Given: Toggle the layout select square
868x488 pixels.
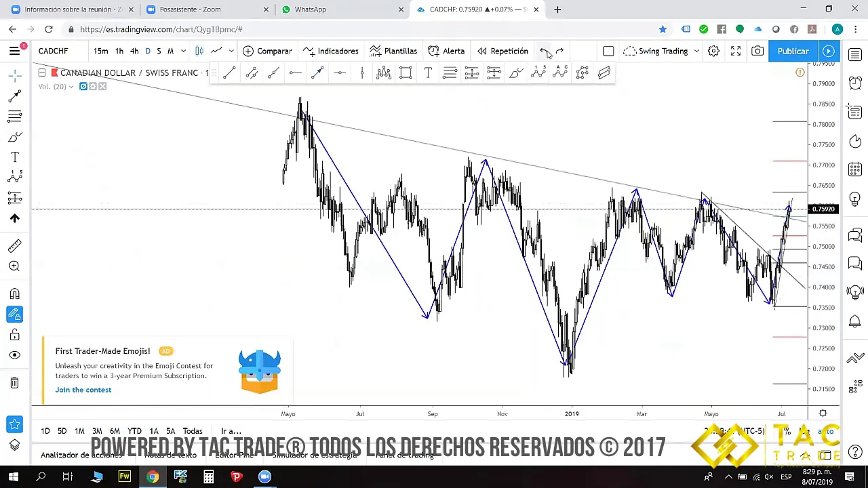Looking at the screenshot, I should click(x=608, y=51).
